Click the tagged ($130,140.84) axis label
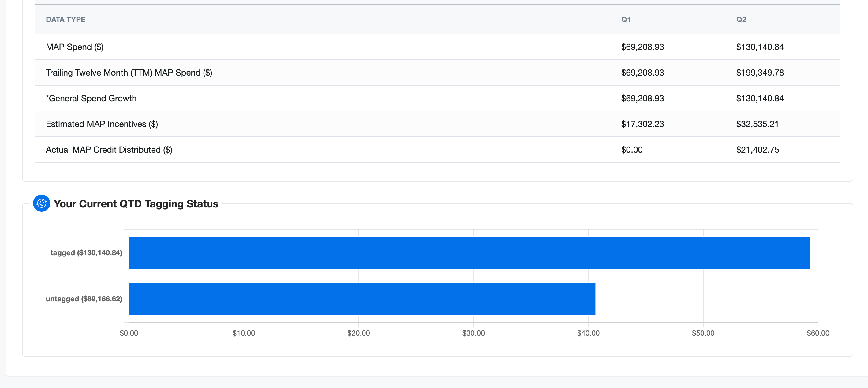 (x=86, y=253)
